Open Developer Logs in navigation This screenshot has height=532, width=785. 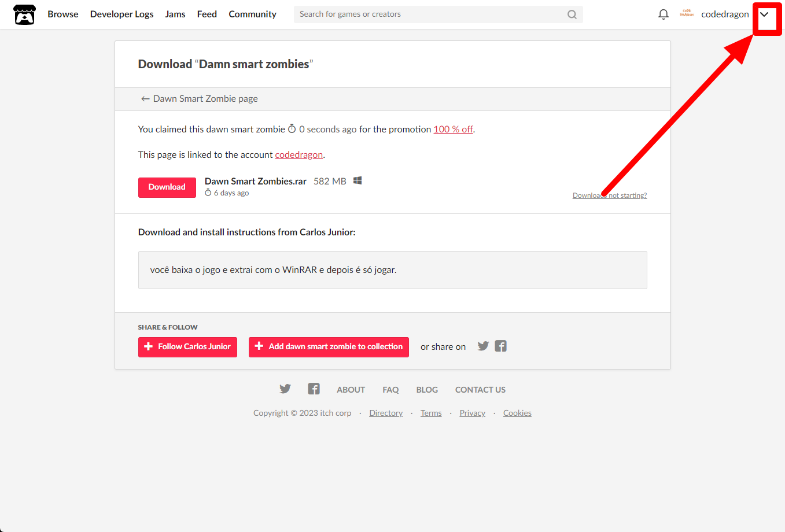[122, 14]
